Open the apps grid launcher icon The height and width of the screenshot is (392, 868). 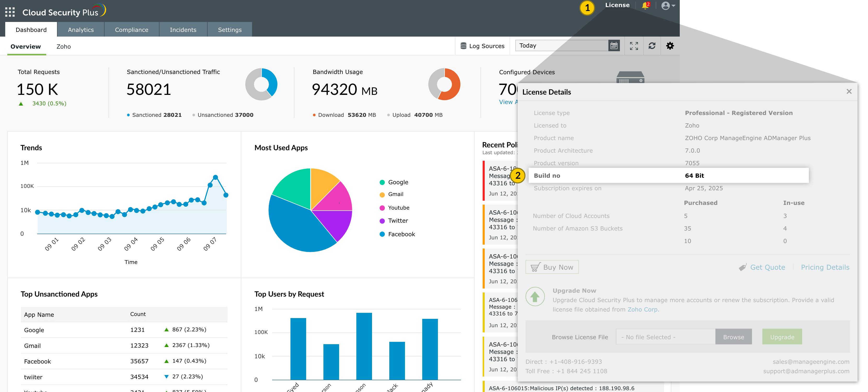(x=10, y=12)
